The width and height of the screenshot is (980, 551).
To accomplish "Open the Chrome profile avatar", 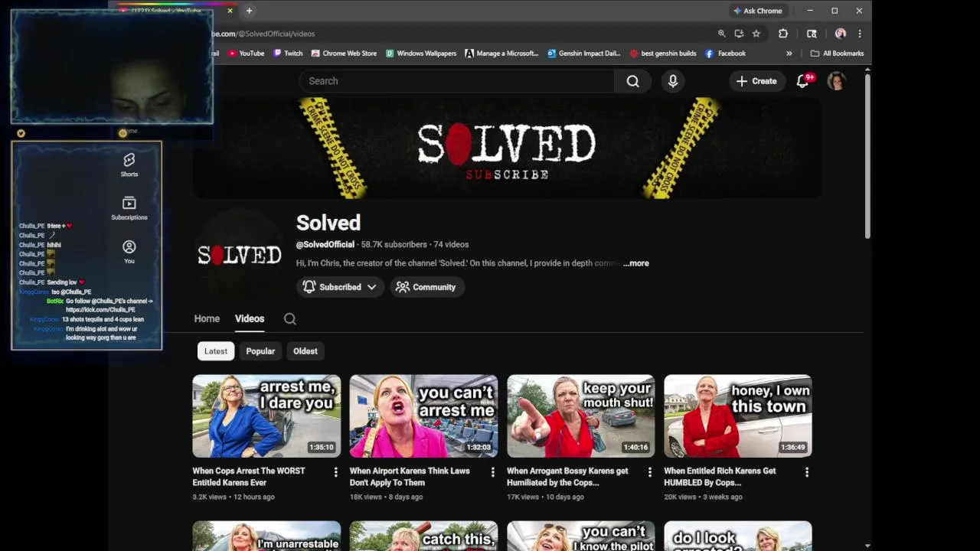I will (x=841, y=34).
